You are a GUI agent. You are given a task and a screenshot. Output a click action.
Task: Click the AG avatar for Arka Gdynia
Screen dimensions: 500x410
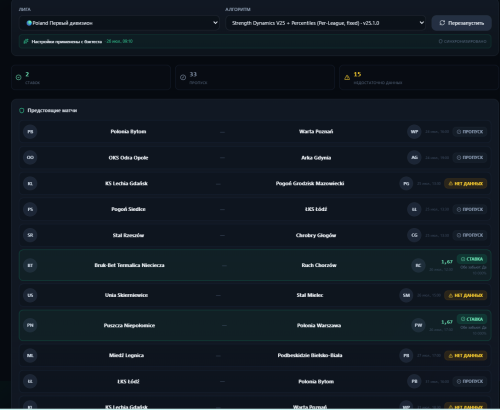[x=414, y=157]
